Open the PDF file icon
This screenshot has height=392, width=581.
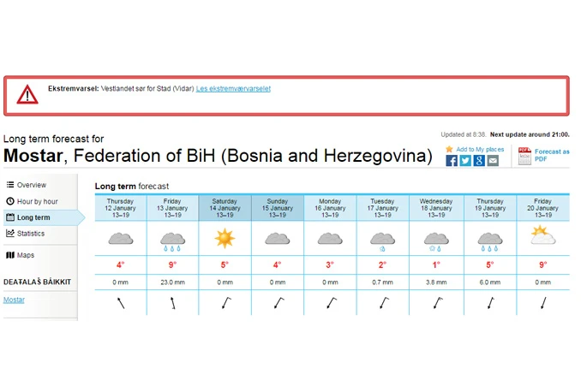(524, 156)
